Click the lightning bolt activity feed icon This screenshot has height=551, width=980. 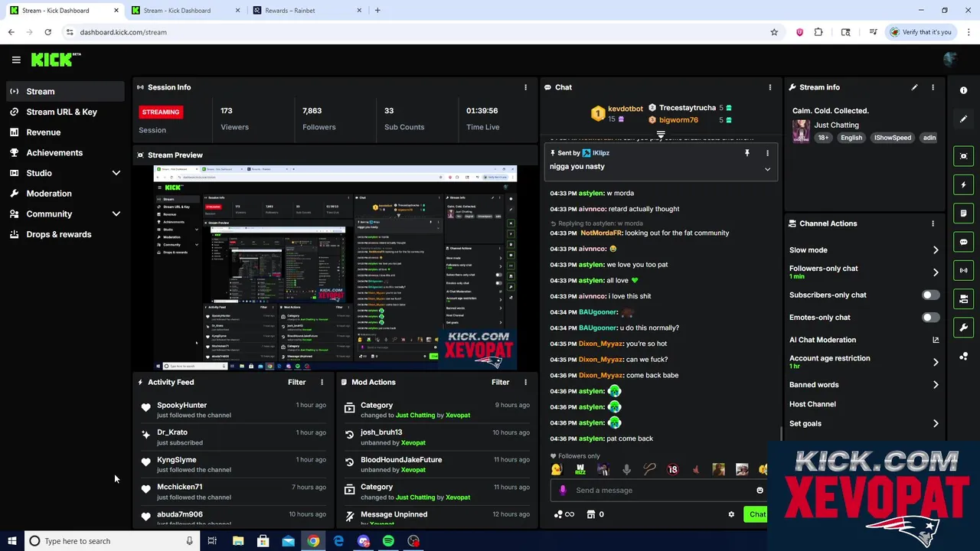pos(963,184)
